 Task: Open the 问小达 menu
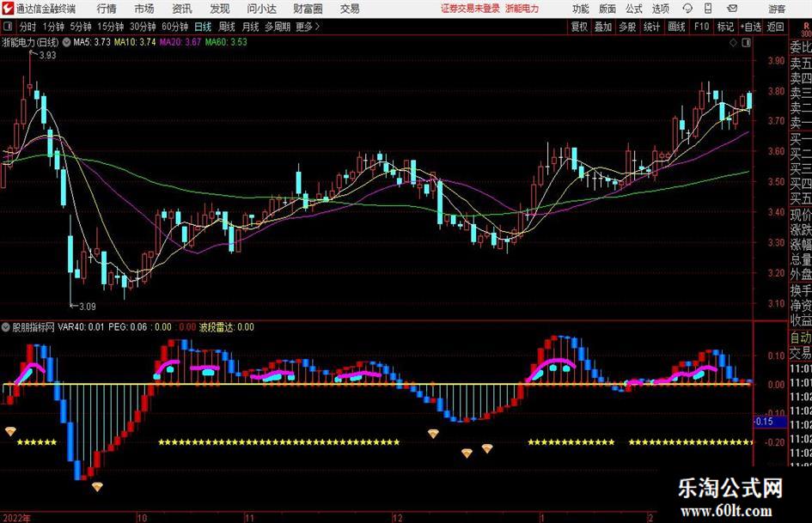tap(261, 9)
